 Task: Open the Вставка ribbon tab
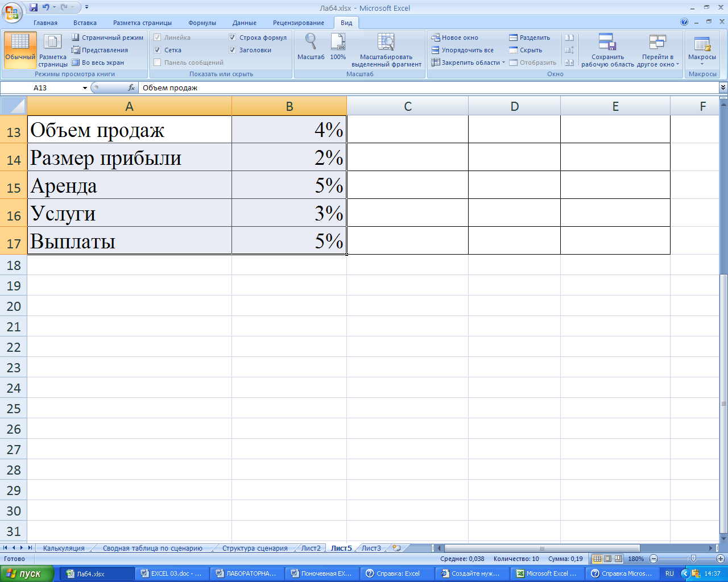tap(85, 23)
